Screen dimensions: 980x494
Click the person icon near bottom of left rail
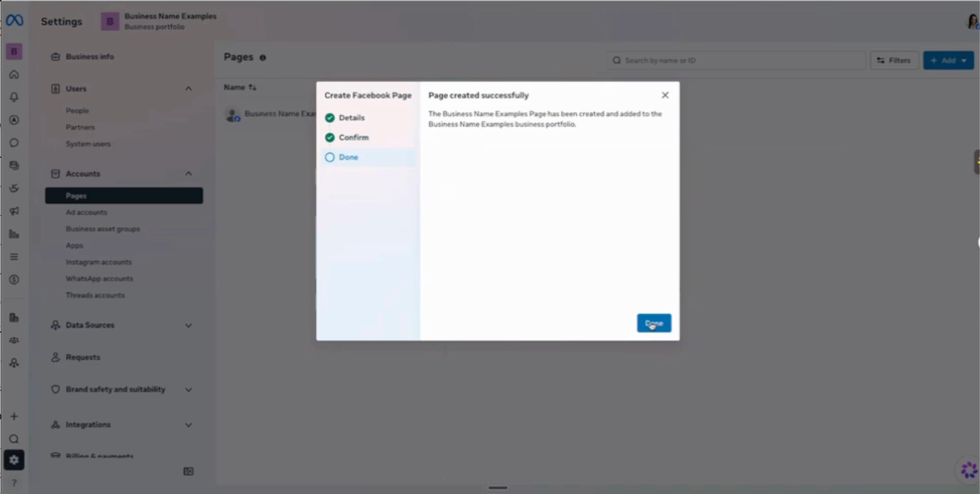click(x=14, y=363)
